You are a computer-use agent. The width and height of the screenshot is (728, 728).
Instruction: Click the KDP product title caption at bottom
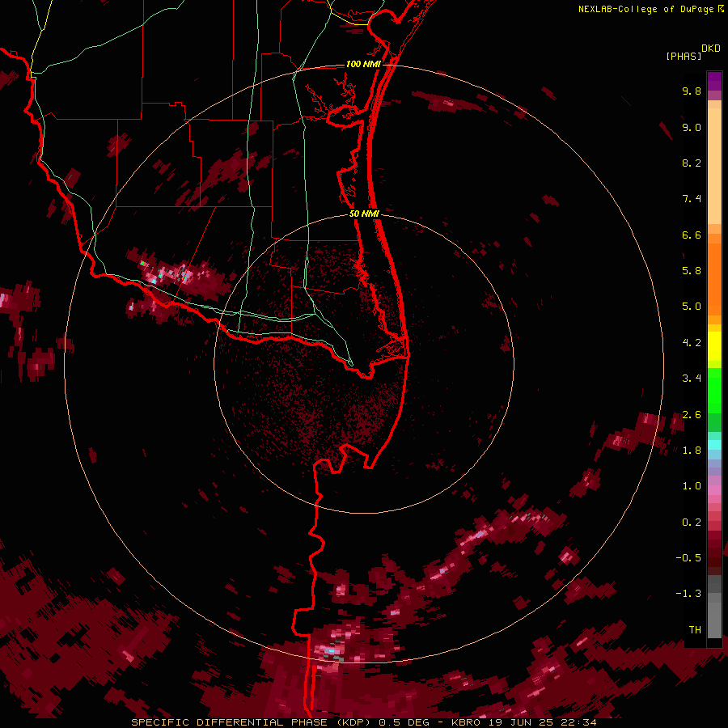coord(363,722)
